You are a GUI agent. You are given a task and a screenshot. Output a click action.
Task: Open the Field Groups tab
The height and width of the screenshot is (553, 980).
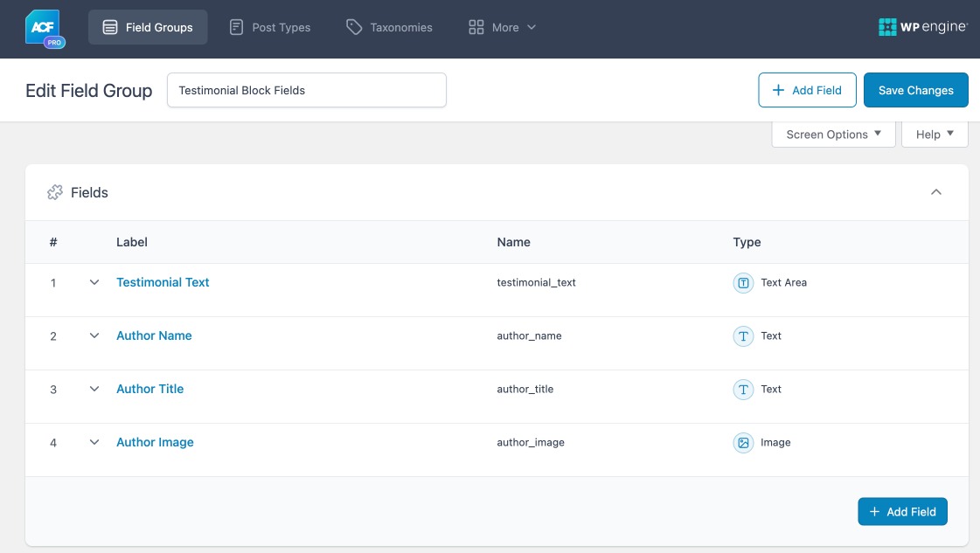coord(148,27)
